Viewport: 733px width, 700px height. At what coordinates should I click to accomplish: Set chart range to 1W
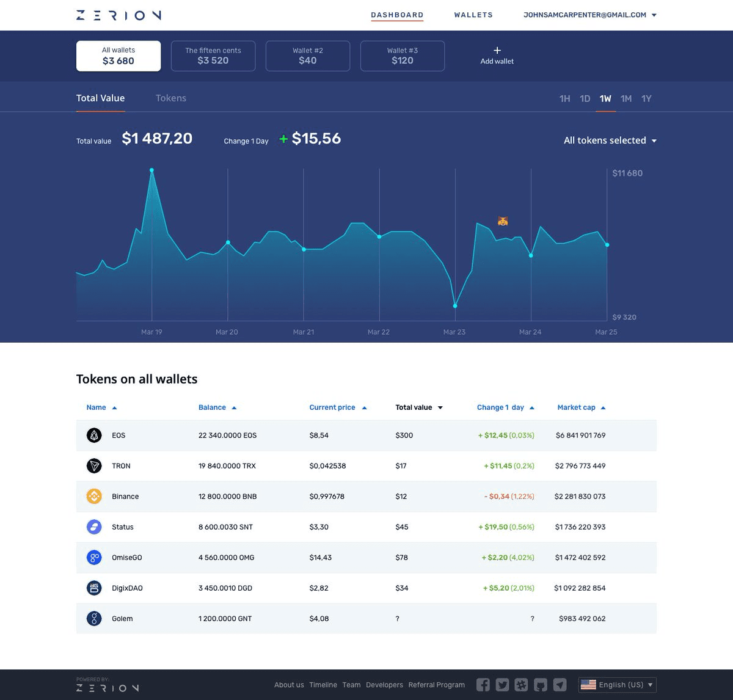605,99
